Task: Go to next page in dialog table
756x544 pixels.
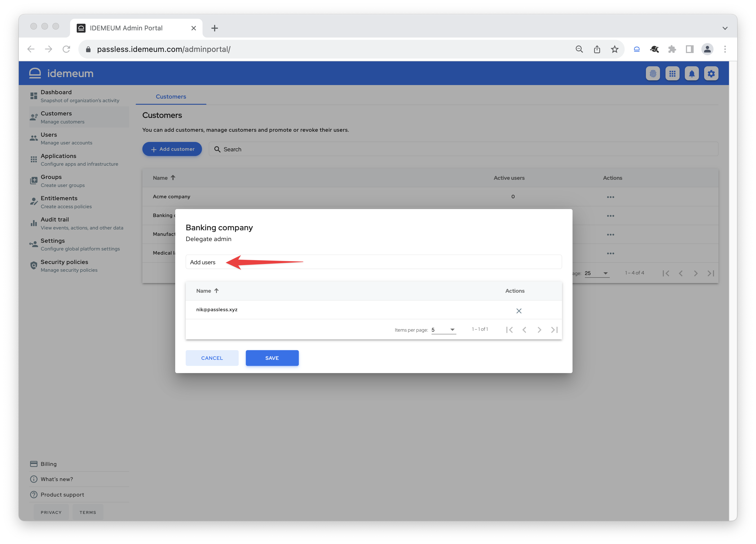Action: tap(539, 329)
